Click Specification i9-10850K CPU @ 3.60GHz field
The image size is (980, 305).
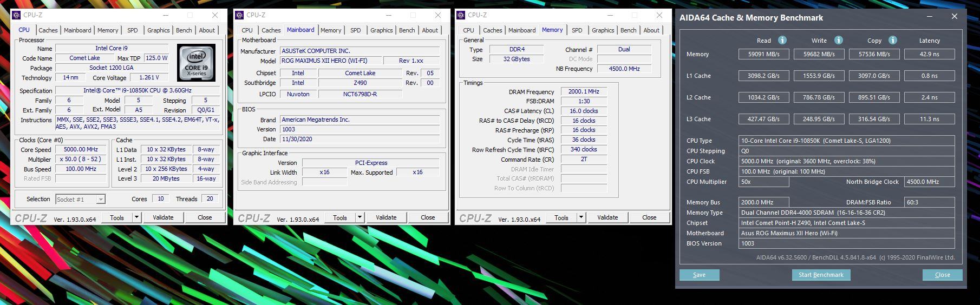point(137,90)
